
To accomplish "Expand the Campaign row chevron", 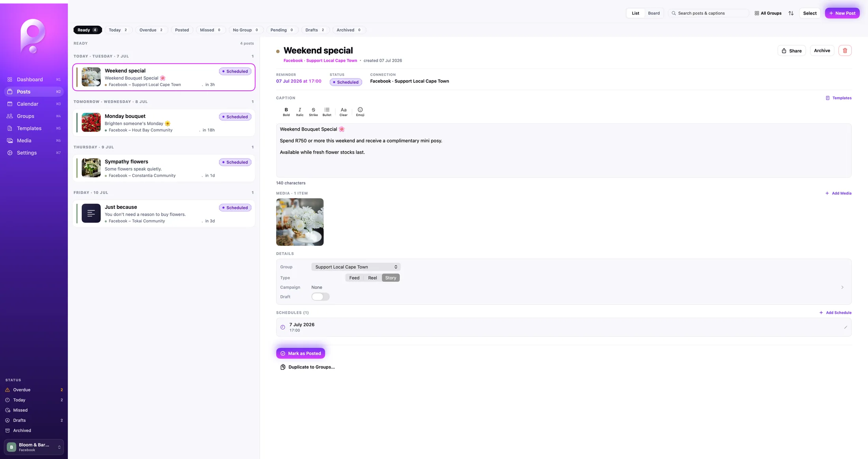I will 842,287.
